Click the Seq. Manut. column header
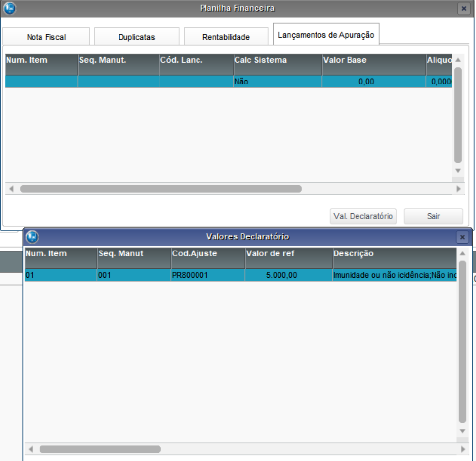The width and height of the screenshot is (476, 461). click(119, 65)
